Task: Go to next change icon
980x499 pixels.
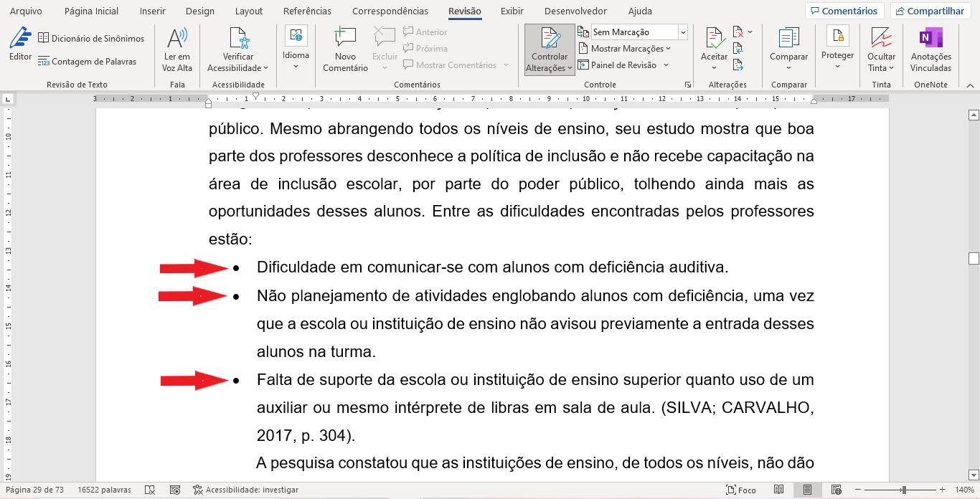Action: pos(738,65)
